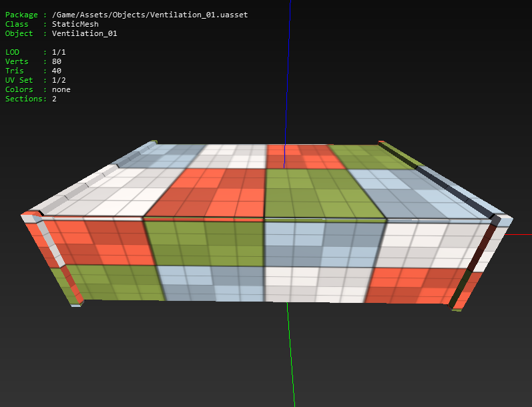Click the LOD value 1/1
532x407 pixels.
(59, 52)
